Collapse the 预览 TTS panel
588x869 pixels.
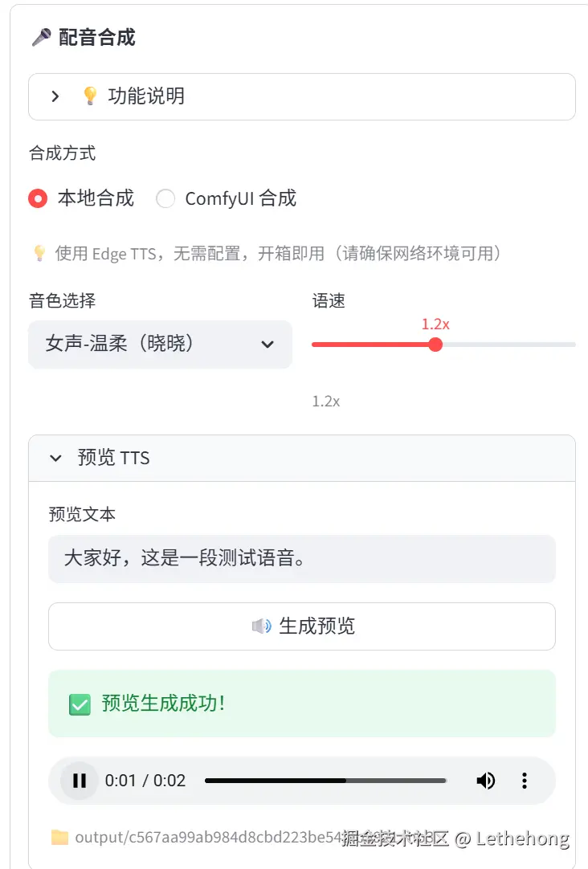pyautogui.click(x=55, y=459)
